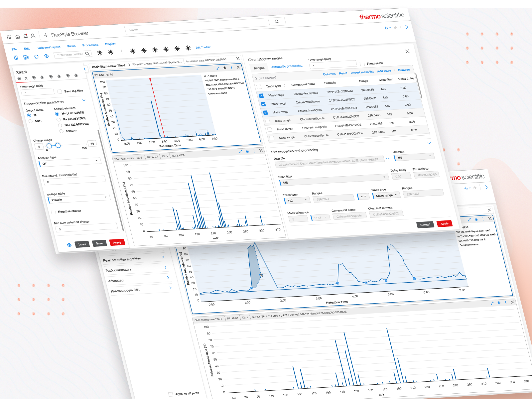Click the blue asterisk on front spectrum plot
This screenshot has width=532, height=399.
(x=247, y=151)
